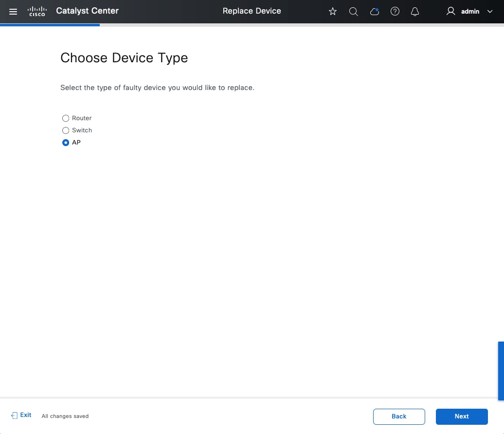Screen dimensions: 504x434
Task: Click the blue side tab on right edge
Action: point(501,371)
